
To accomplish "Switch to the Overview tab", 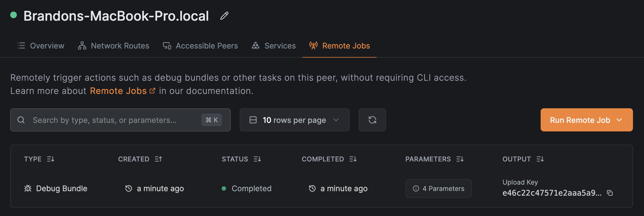I will click(x=41, y=46).
